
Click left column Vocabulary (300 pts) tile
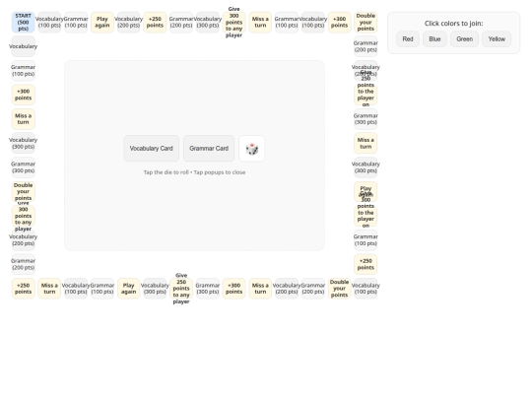pos(23,143)
